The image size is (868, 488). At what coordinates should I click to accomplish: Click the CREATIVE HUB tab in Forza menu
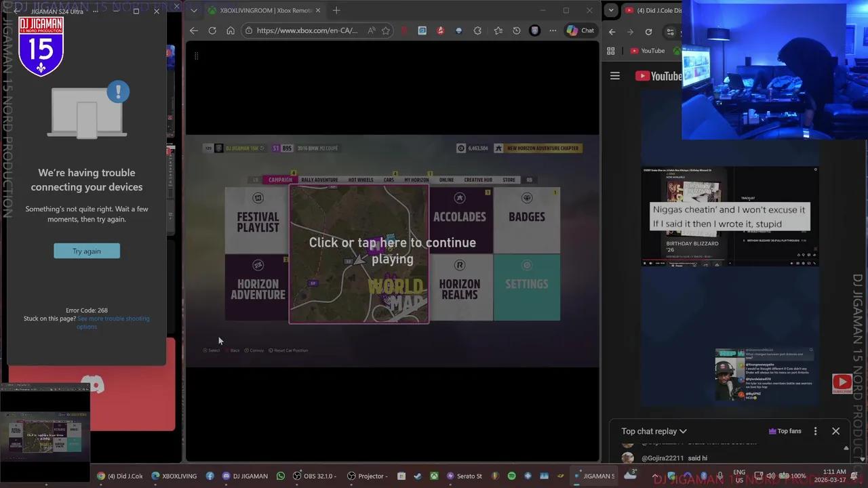tap(478, 180)
